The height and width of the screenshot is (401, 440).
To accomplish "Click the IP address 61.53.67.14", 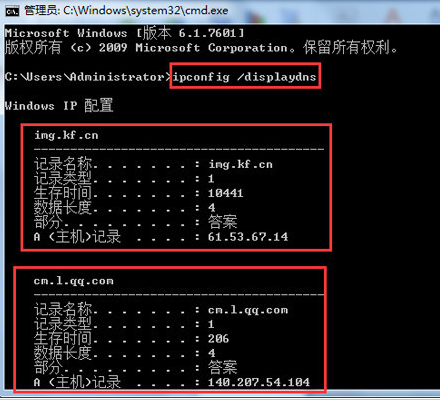I will 248,237.
